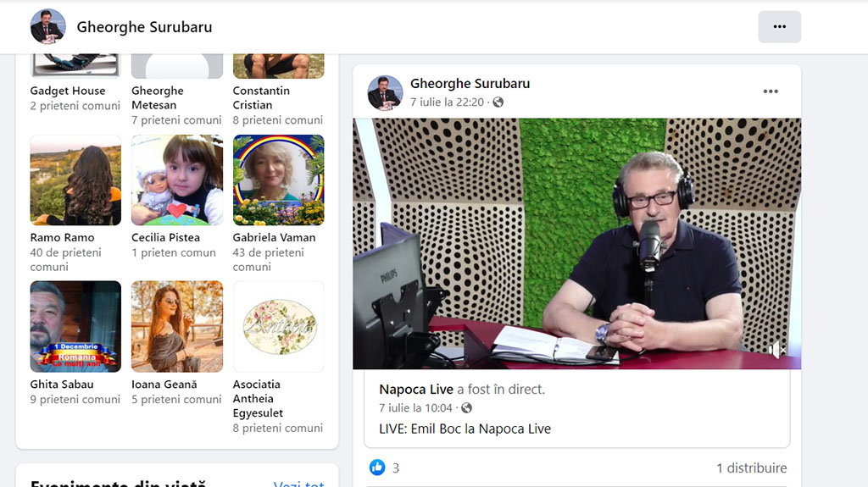Click '40 de prieteni comuni' under Ramo Ramo
This screenshot has height=487, width=868.
pyautogui.click(x=66, y=260)
